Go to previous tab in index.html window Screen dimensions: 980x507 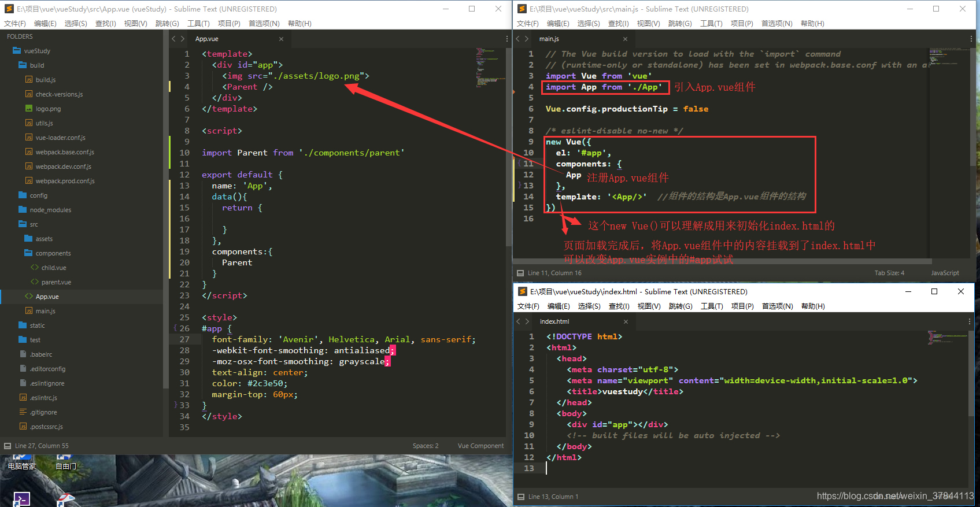coord(519,322)
